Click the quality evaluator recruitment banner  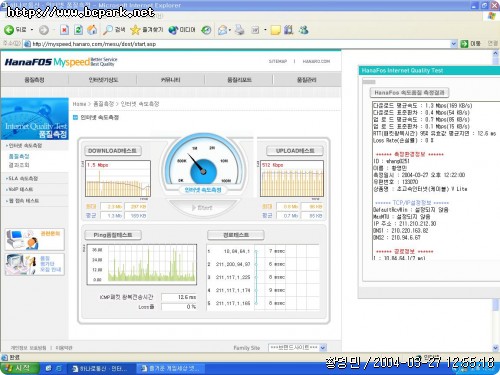(x=35, y=264)
